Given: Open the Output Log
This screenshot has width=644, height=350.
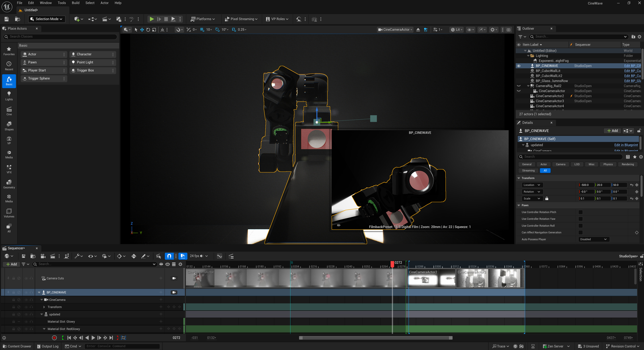Looking at the screenshot, I should (48, 346).
